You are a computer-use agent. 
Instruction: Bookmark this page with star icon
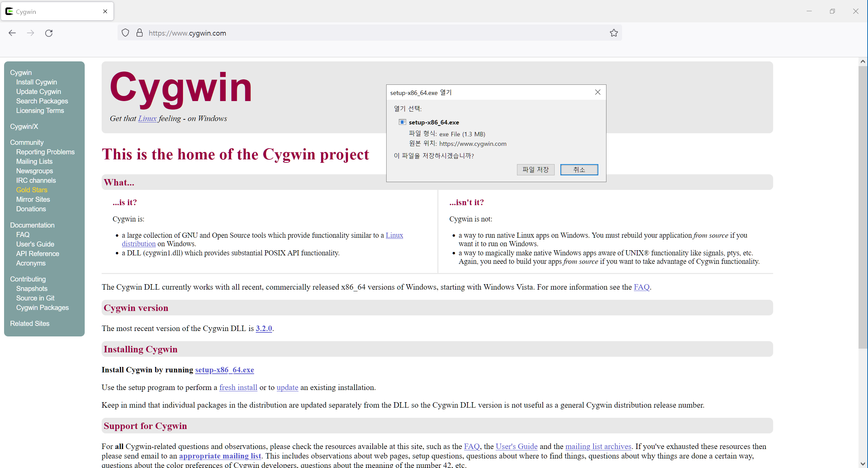coord(614,33)
